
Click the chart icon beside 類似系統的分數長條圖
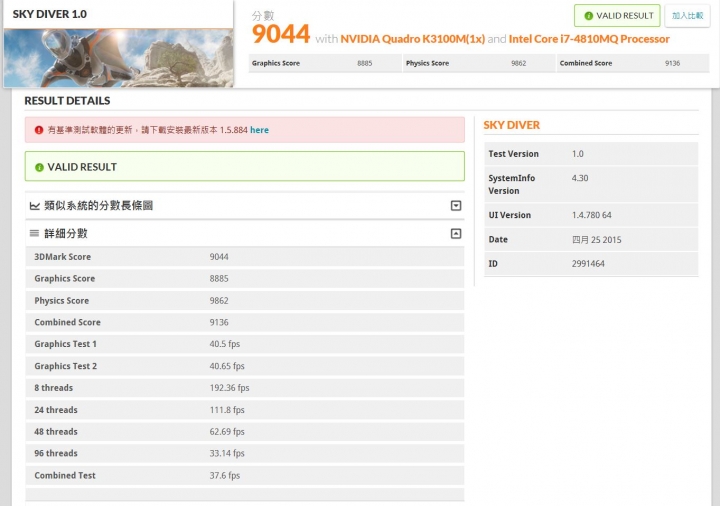click(x=34, y=206)
